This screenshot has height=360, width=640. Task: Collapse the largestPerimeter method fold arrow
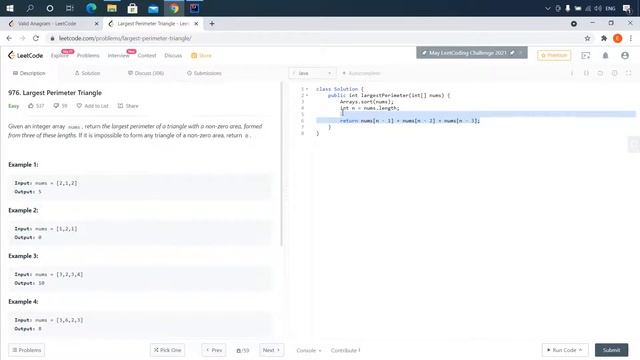307,96
